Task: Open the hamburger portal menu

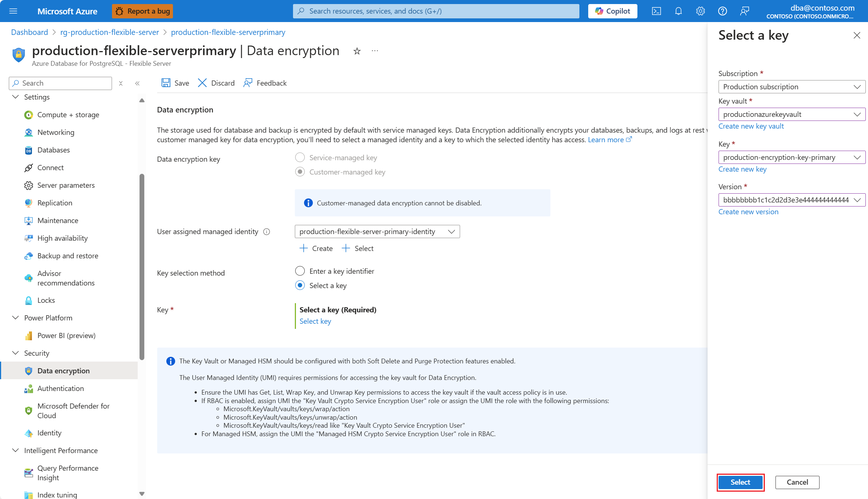Action: pos(13,11)
